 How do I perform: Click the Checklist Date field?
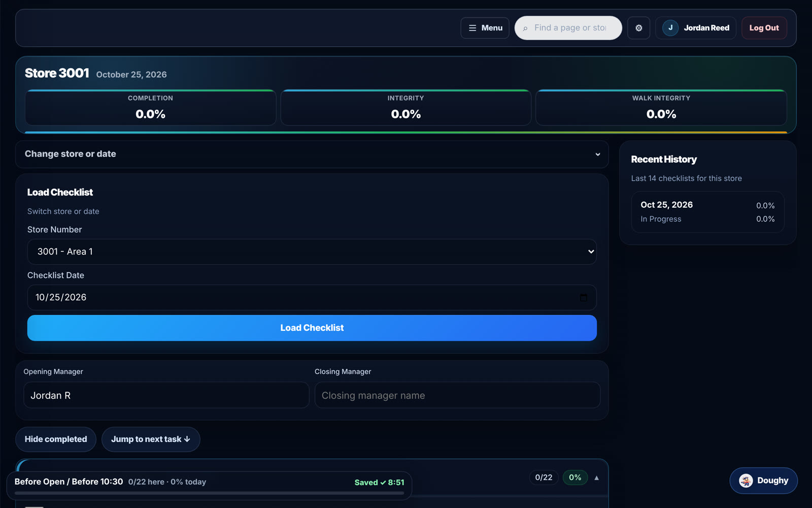312,297
